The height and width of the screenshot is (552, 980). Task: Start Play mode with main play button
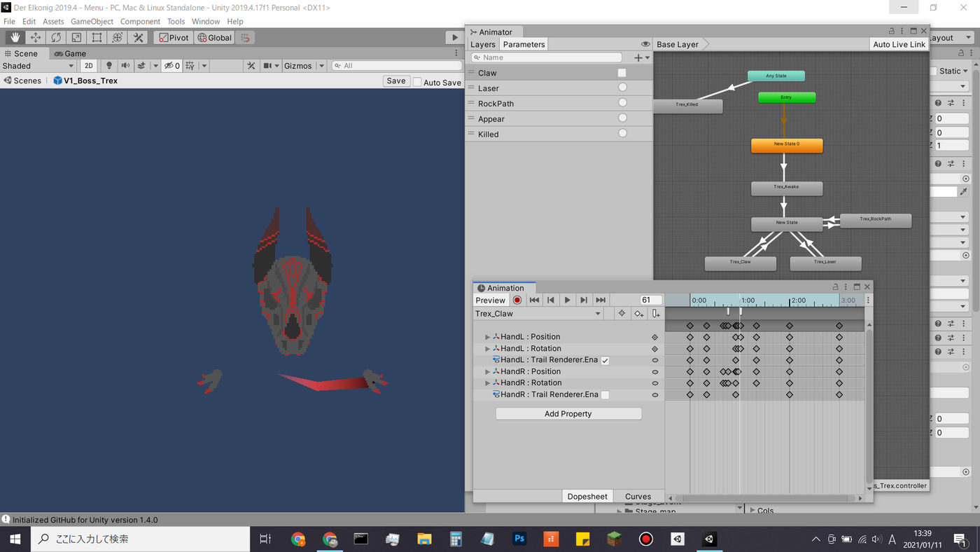point(455,38)
